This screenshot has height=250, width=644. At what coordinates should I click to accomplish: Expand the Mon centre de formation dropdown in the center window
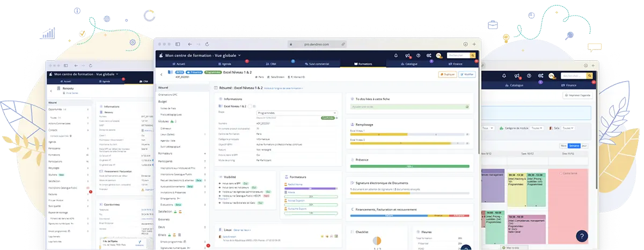point(239,55)
